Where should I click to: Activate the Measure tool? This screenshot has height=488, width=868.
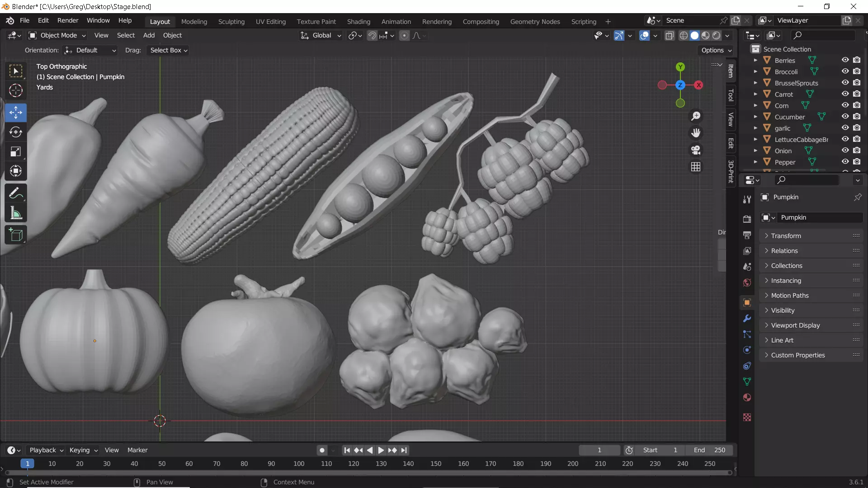(x=16, y=213)
